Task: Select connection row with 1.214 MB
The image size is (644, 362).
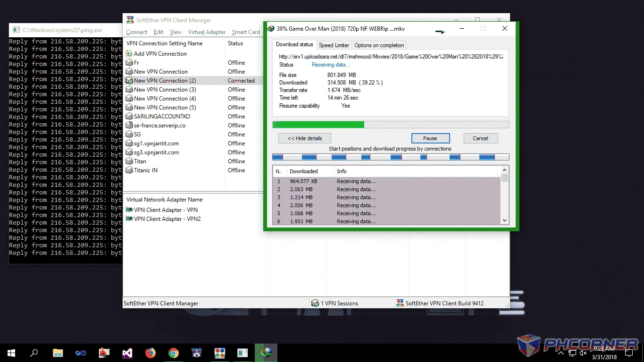Action: coord(386,197)
